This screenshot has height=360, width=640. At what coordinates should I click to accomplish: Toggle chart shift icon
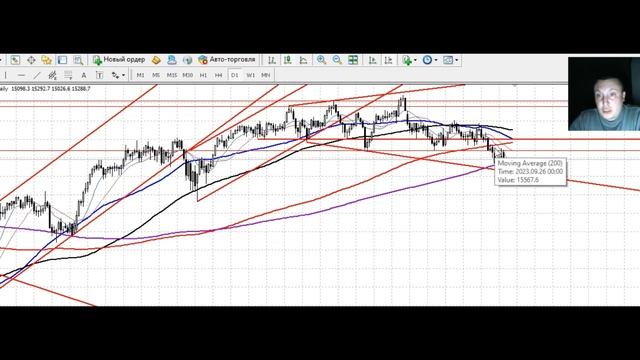click(x=388, y=60)
